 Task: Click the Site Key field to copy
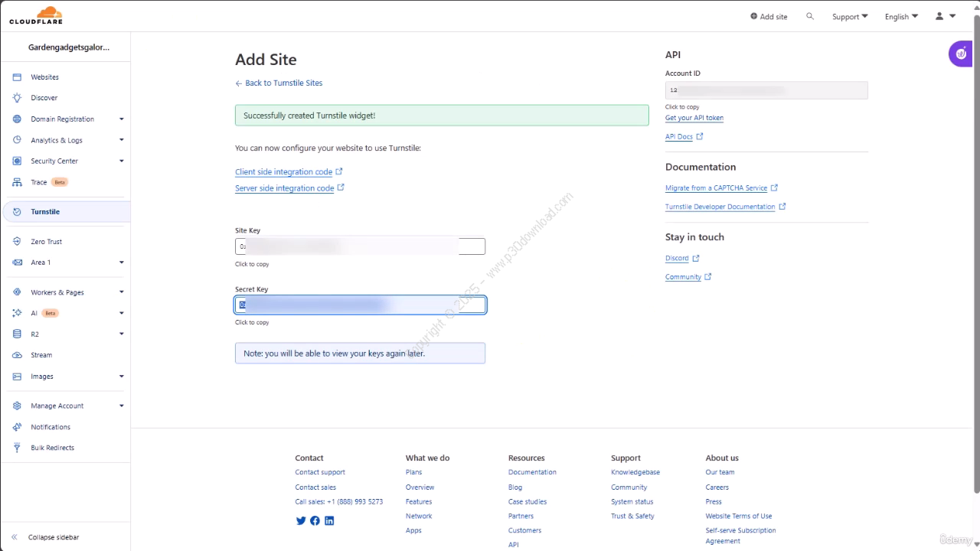point(360,246)
